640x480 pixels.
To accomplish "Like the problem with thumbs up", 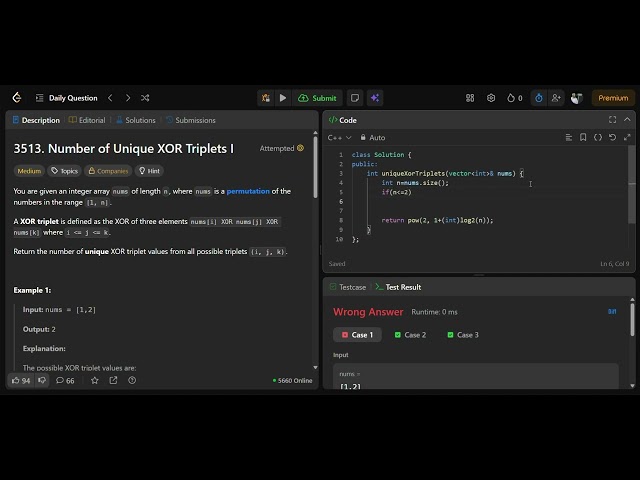I will (21, 380).
